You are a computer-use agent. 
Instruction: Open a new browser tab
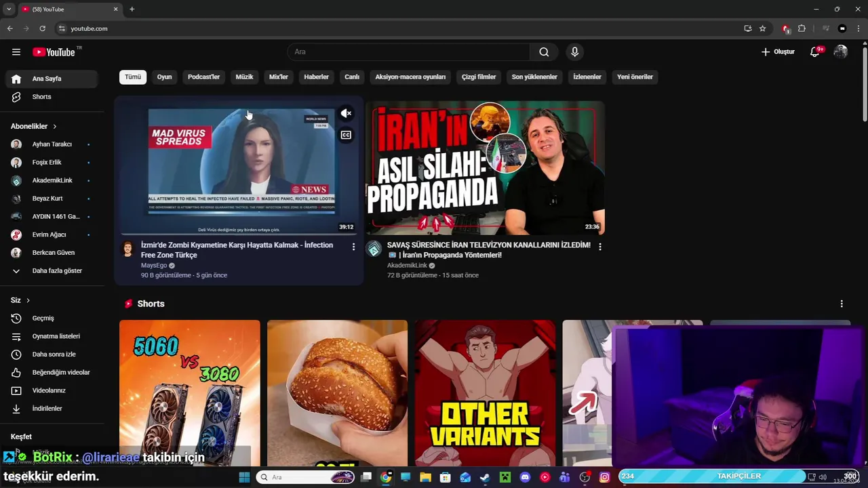point(132,9)
